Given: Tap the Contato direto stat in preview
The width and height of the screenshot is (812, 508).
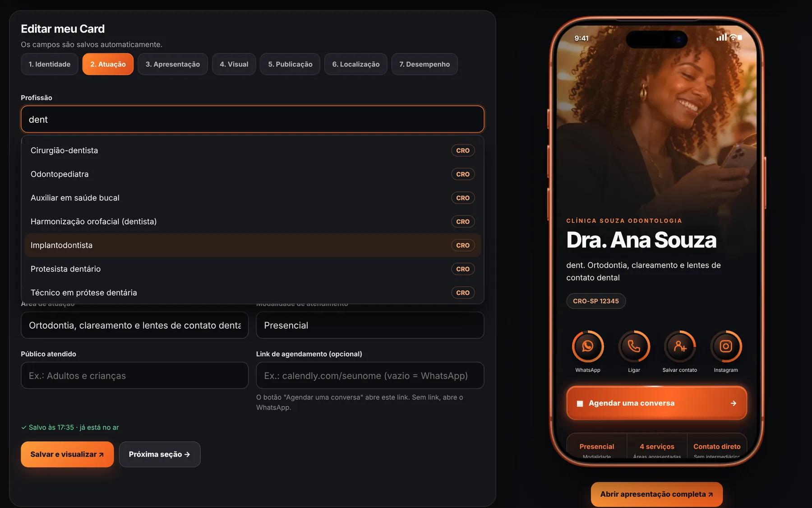Looking at the screenshot, I should coord(717,447).
